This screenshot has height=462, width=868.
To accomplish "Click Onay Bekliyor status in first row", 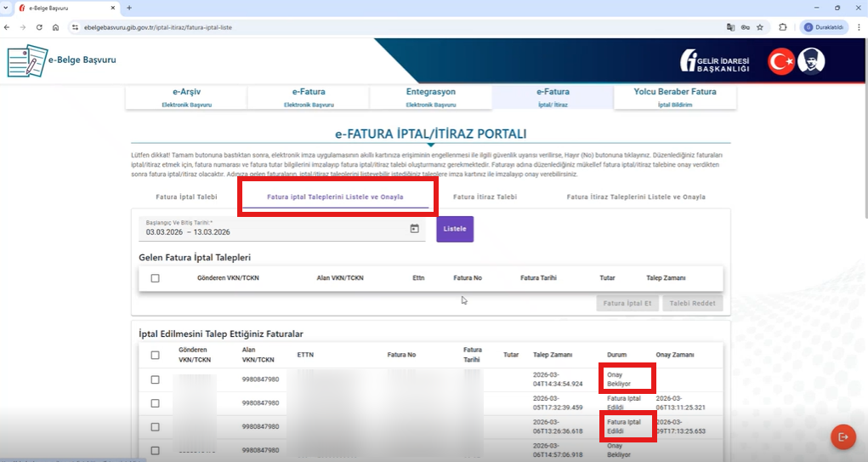I will coord(619,379).
